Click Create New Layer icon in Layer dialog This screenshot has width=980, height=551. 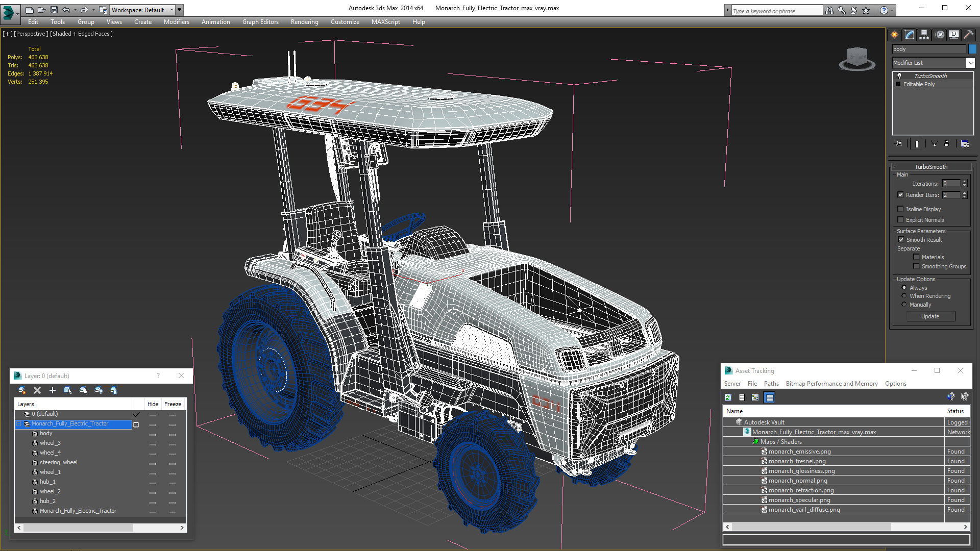coord(21,390)
